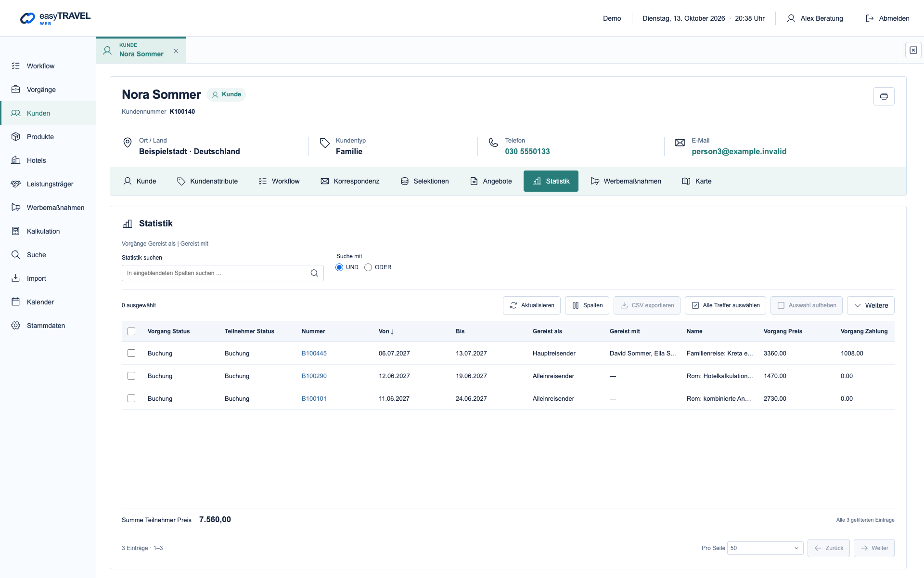Open the Angebote tab
Viewport: 924px width, 578px height.
click(x=491, y=181)
